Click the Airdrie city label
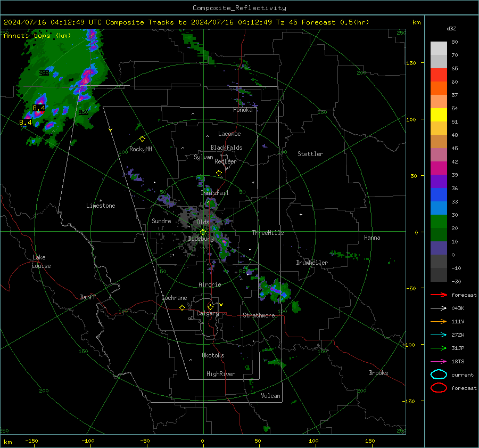 tap(210, 284)
